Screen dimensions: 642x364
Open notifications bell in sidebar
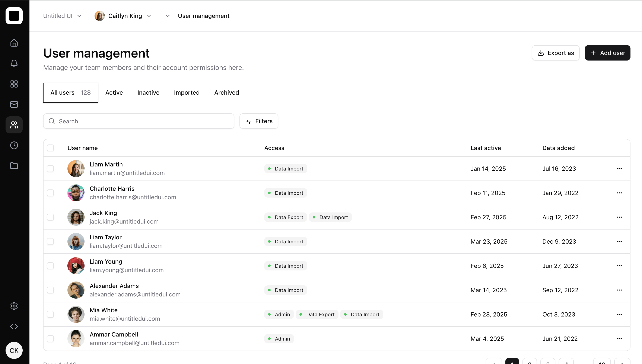[14, 63]
